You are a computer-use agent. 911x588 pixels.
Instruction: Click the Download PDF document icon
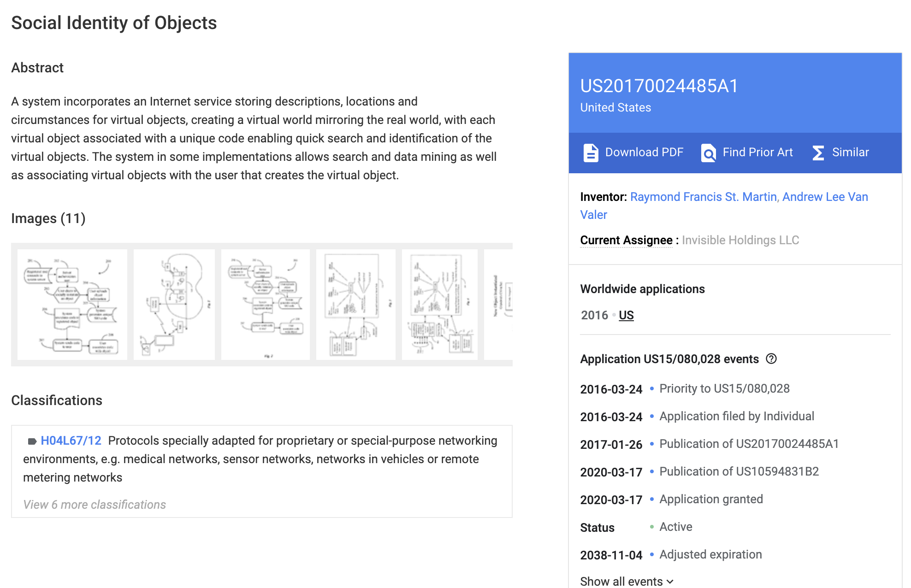click(x=591, y=153)
